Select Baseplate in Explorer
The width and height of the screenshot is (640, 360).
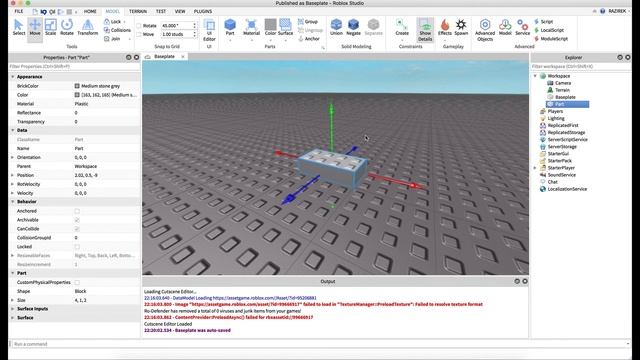point(565,97)
